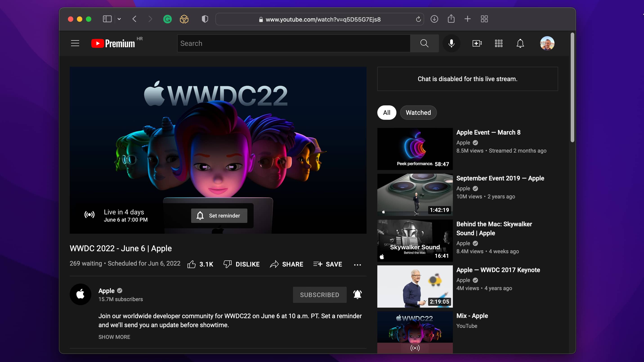Open the yellow cube extension icon
Viewport: 644px width, 362px height.
click(x=184, y=19)
